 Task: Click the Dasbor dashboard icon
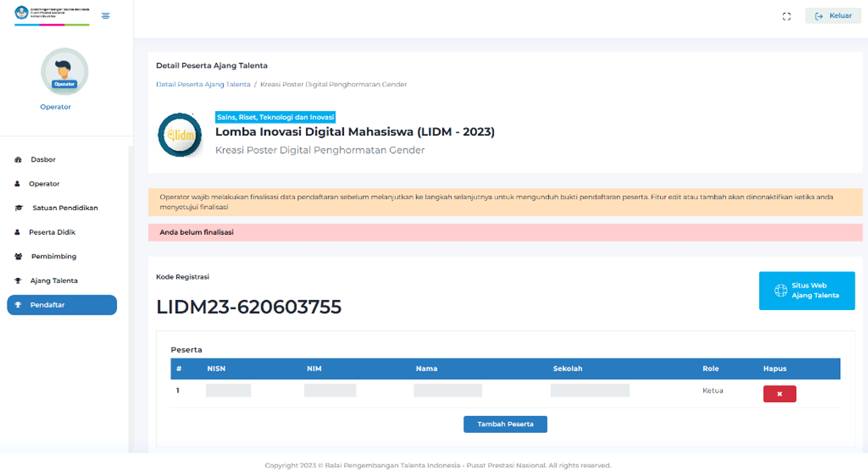[18, 159]
